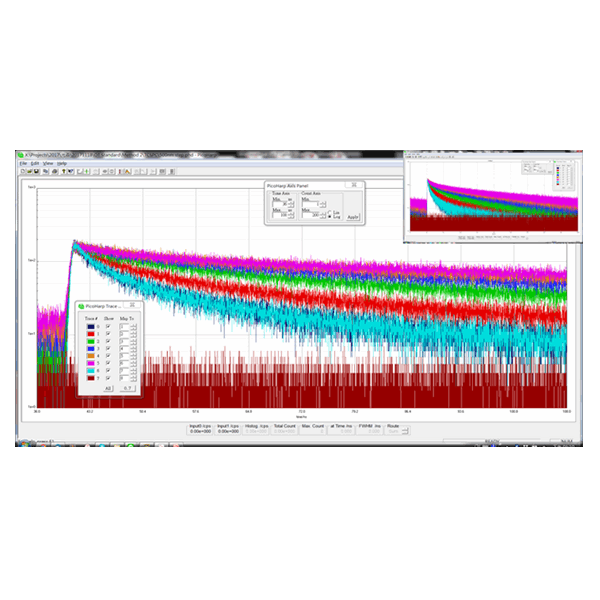Image resolution: width=600 pixels, height=600 pixels.
Task: Click the red color swatch for trace 1
Action: coord(91,333)
